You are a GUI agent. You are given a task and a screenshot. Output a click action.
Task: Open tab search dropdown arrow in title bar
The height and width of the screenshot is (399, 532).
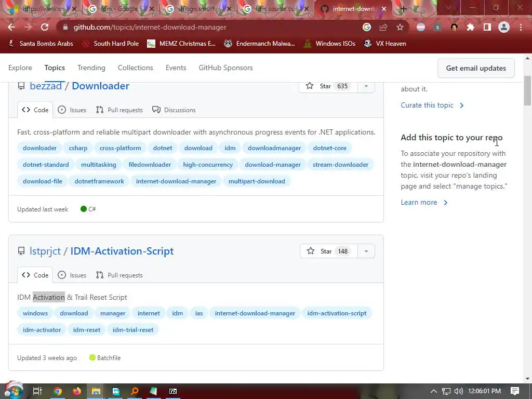coord(448,7)
